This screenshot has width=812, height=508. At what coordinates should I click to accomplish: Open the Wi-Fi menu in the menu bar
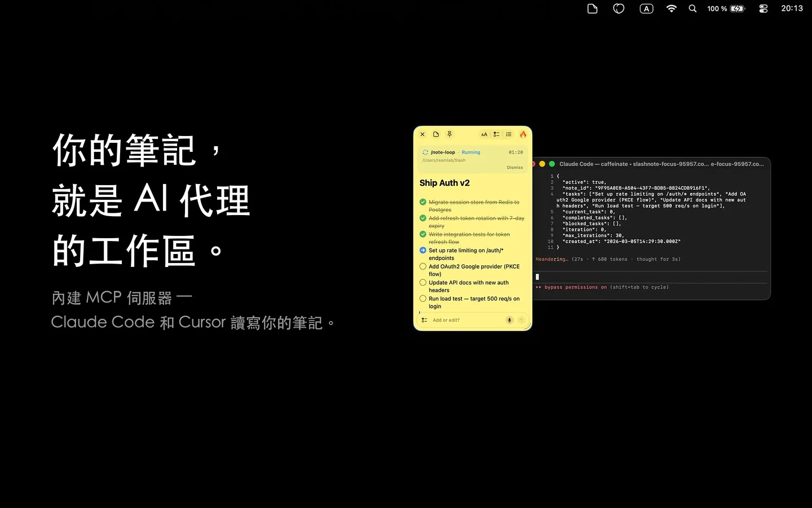pos(671,8)
